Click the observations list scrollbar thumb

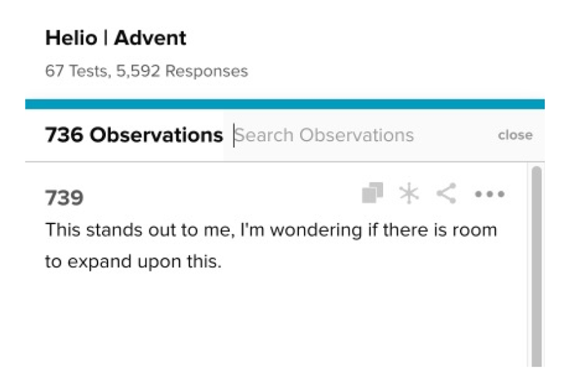coord(536,266)
